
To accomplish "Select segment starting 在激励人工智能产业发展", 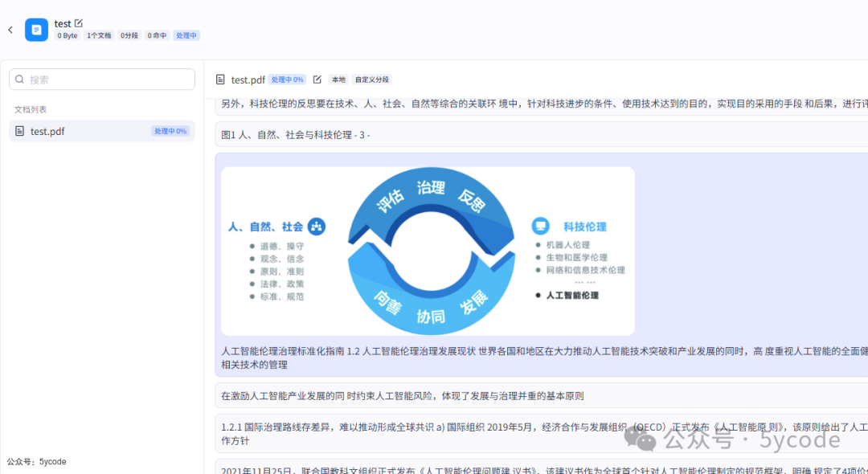I will [x=542, y=395].
